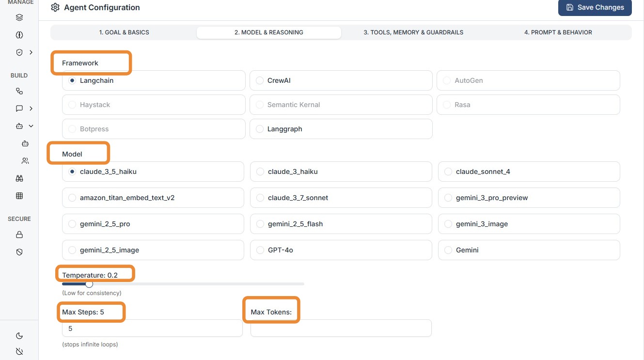This screenshot has width=644, height=360.
Task: Select the CrewAI framework radio button
Action: pyautogui.click(x=260, y=80)
